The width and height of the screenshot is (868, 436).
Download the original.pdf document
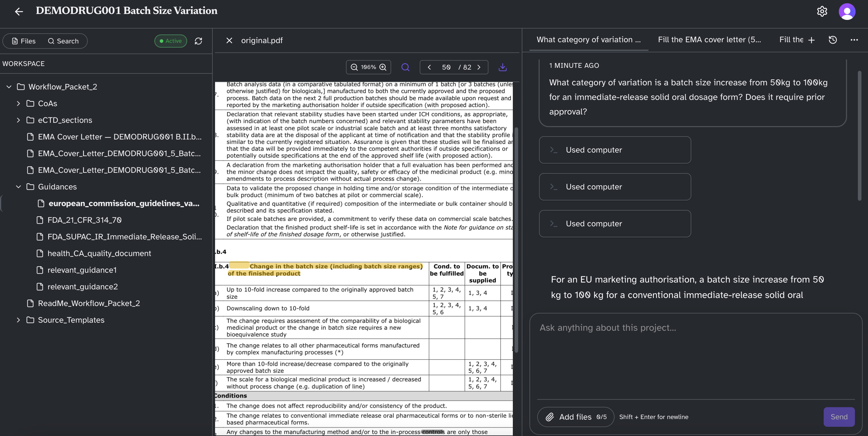pos(502,67)
